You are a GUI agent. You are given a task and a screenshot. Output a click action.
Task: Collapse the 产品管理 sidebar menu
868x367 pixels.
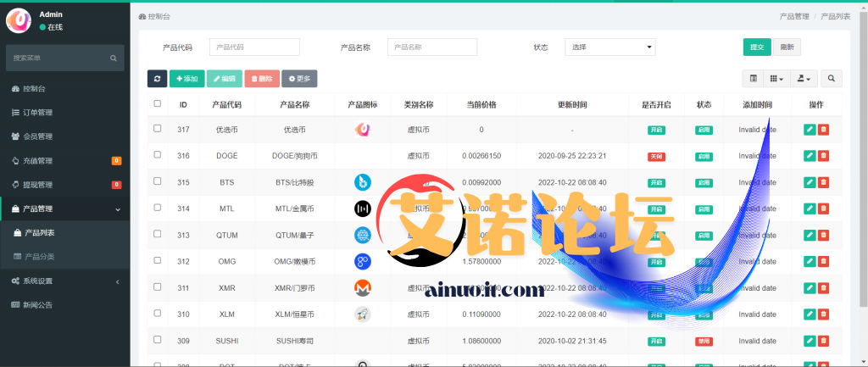(64, 209)
